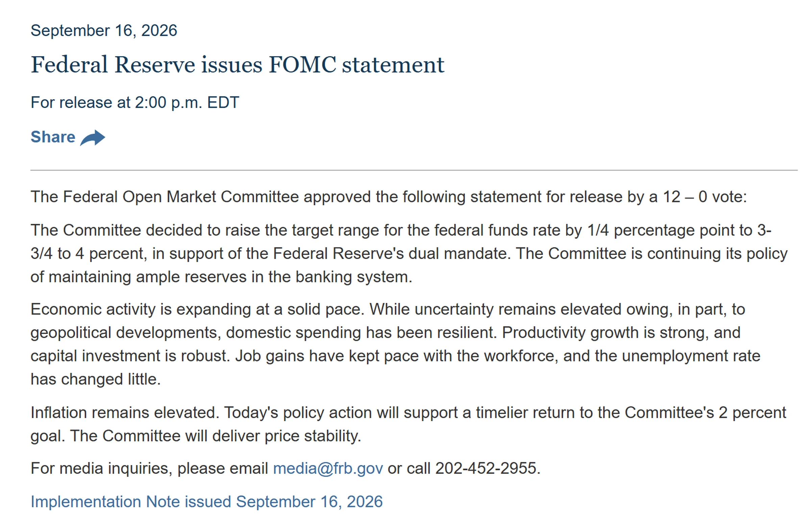Screen dimensions: 811x532
Task: Click the date September 16, 2026 at top
Action: pyautogui.click(x=104, y=31)
